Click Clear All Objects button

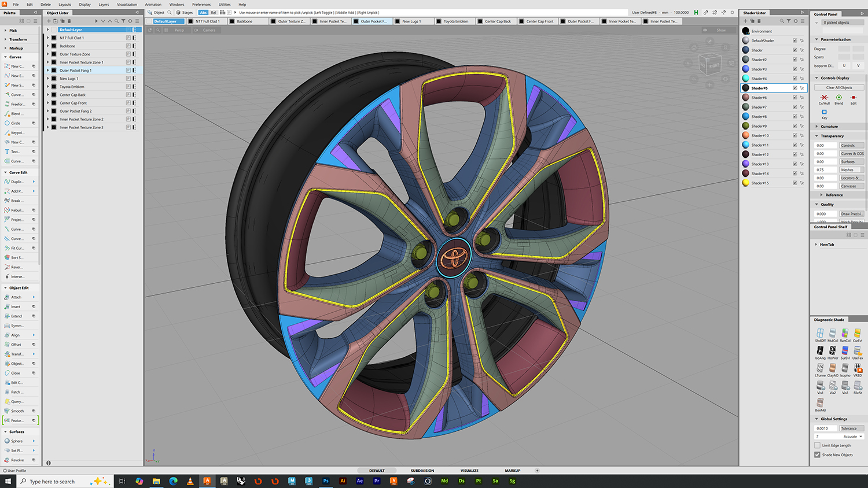click(839, 87)
